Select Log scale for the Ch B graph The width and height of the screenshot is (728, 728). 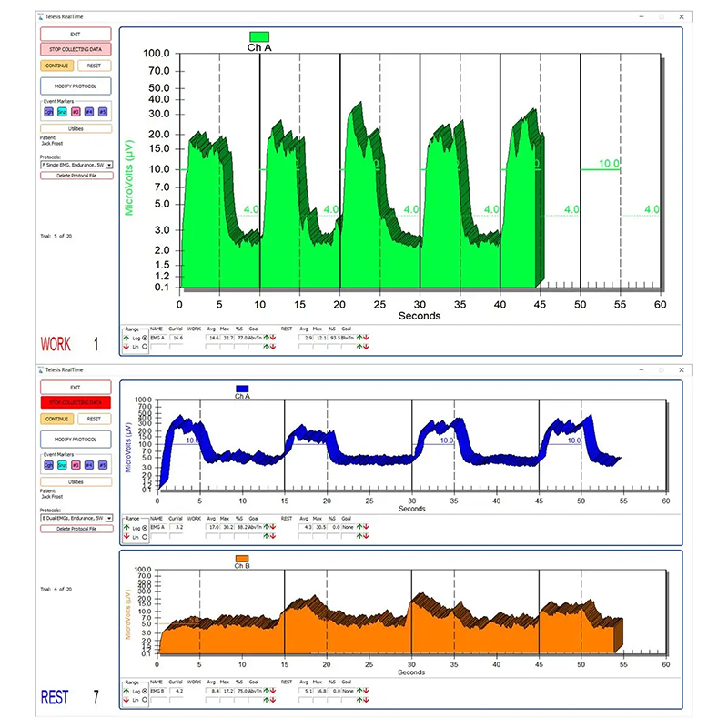point(145,691)
